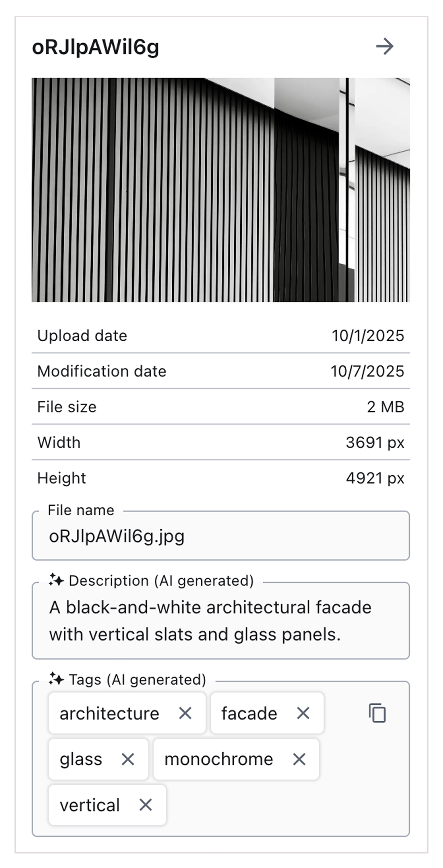The image size is (443, 868).
Task: Remove the glass tag
Action: [129, 759]
